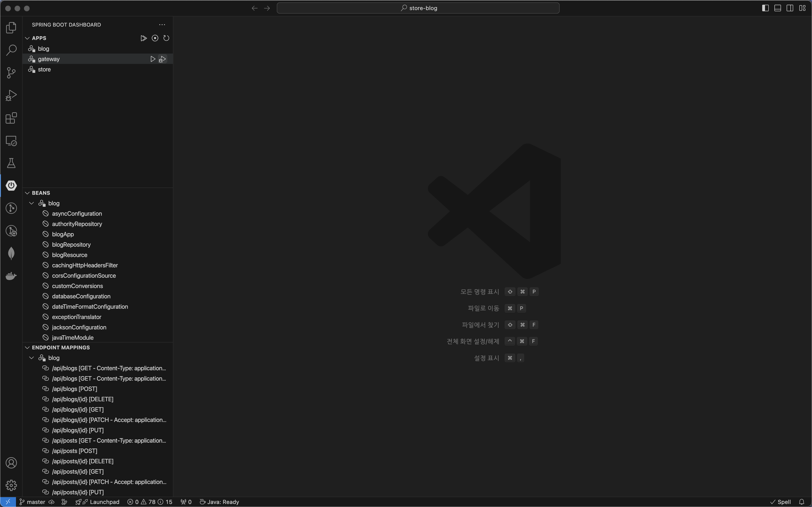
Task: Collapse the BEANS section
Action: click(x=27, y=193)
